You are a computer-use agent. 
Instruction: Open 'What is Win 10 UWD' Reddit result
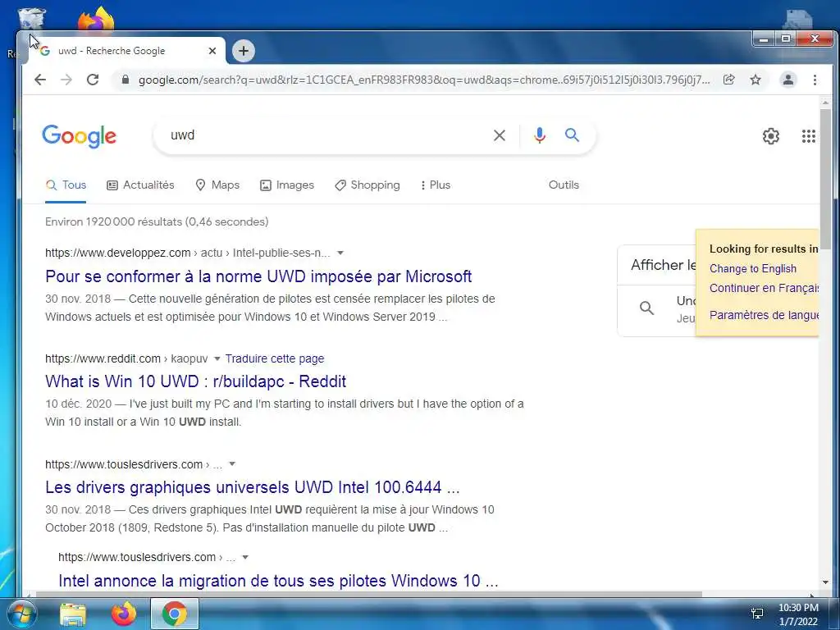point(195,381)
